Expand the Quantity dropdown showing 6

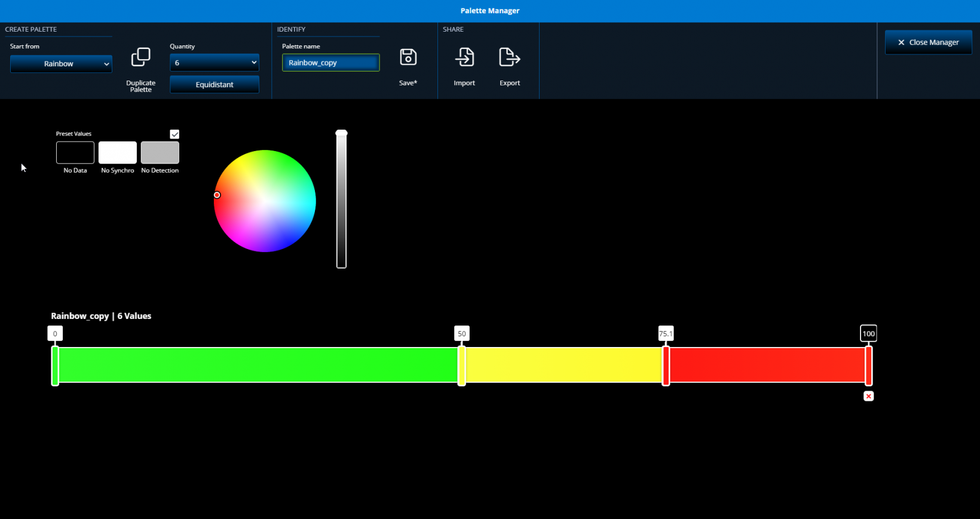[x=214, y=63]
